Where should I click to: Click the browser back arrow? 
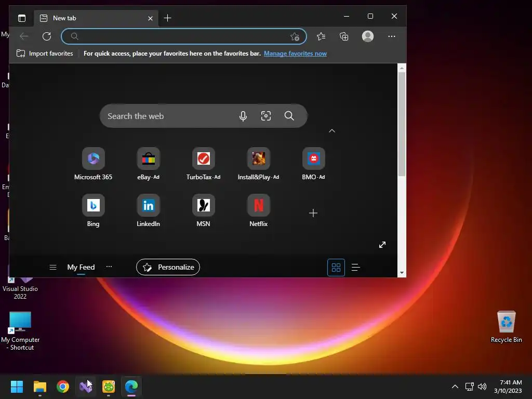24,36
